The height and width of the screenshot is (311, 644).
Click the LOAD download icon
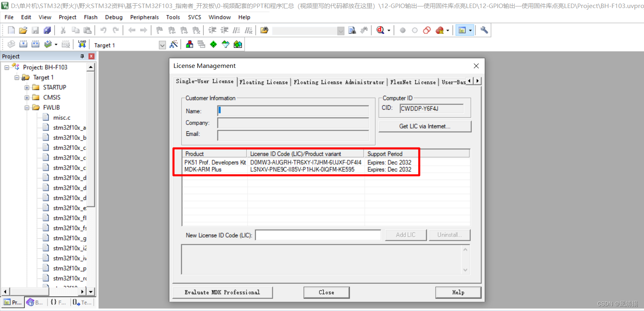click(x=82, y=44)
